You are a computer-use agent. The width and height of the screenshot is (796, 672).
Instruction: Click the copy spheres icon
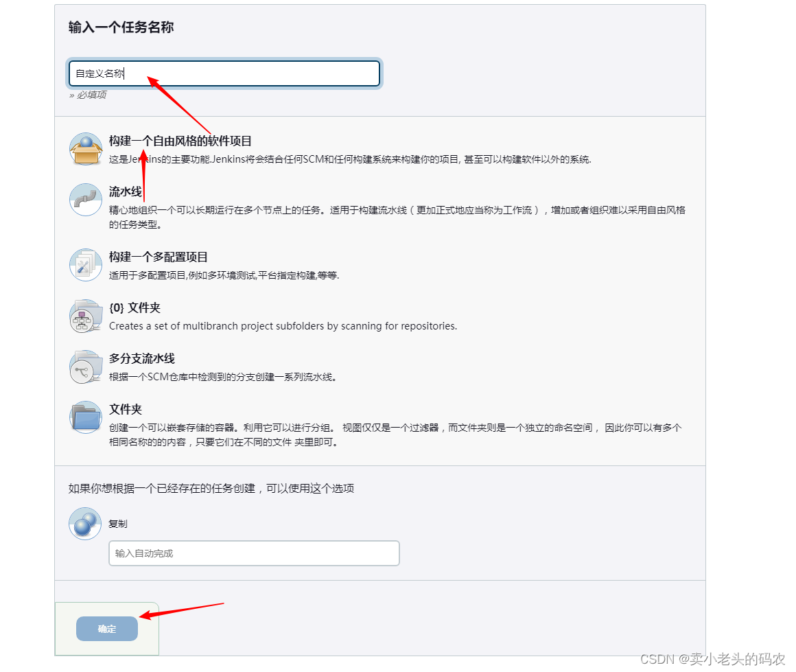tap(85, 524)
